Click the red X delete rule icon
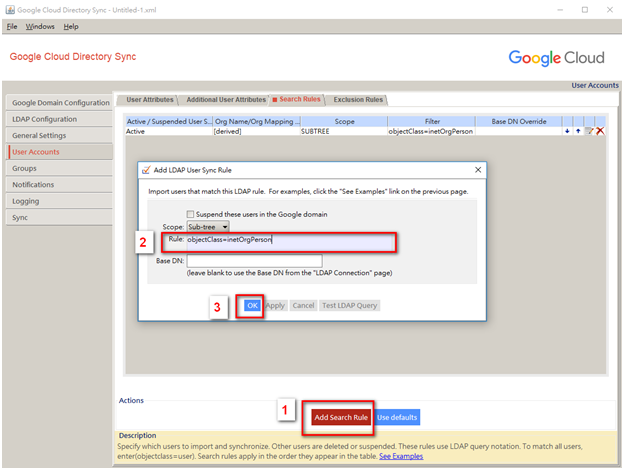 (600, 131)
